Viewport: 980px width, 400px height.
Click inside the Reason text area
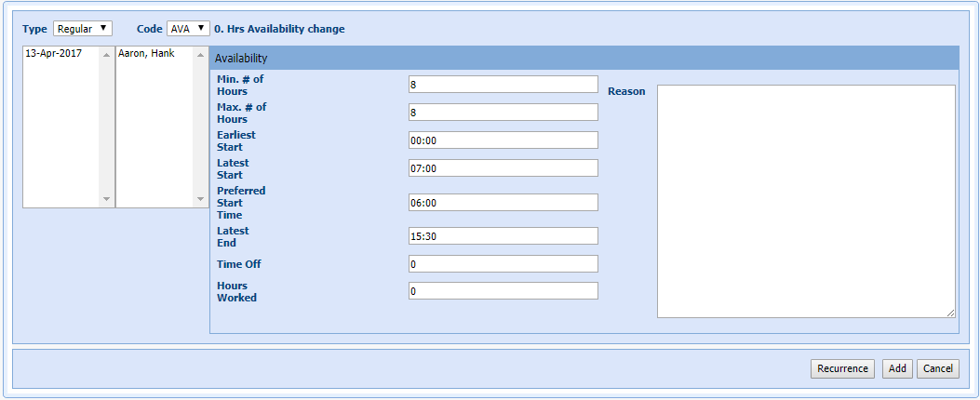(x=806, y=201)
